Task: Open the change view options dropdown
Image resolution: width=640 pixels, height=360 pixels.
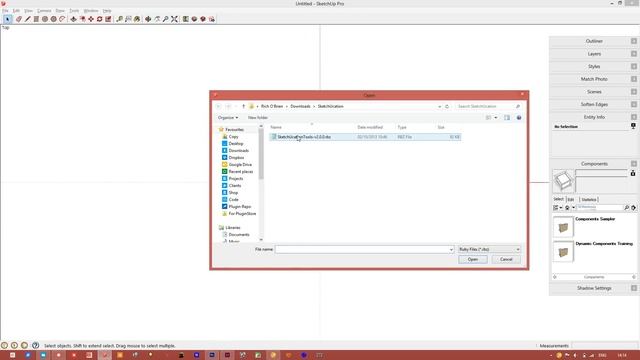Action: (x=496, y=118)
